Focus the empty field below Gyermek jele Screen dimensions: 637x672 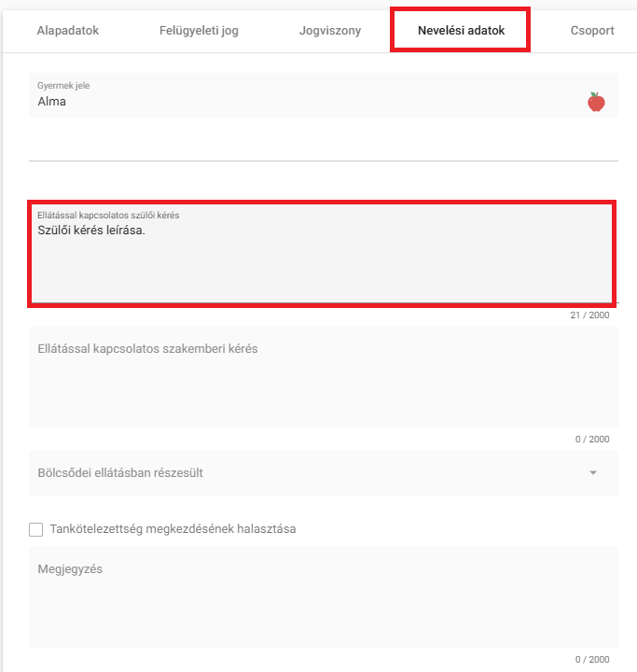(324, 144)
